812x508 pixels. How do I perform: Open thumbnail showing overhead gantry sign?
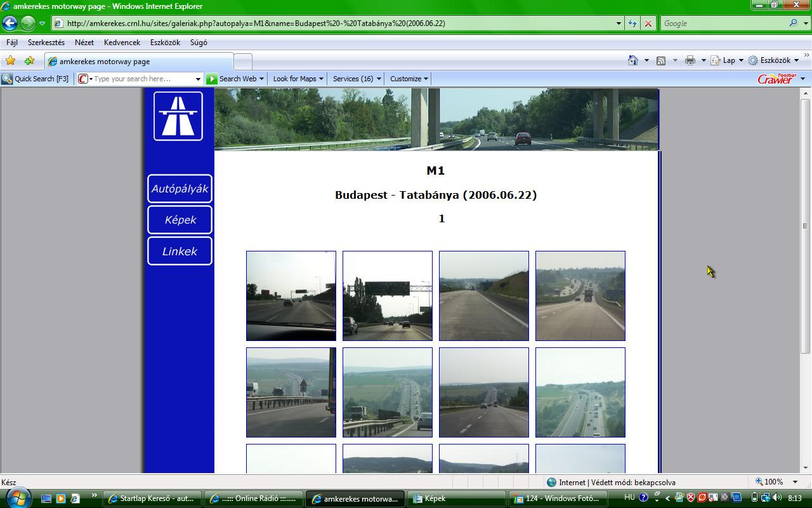click(x=388, y=296)
